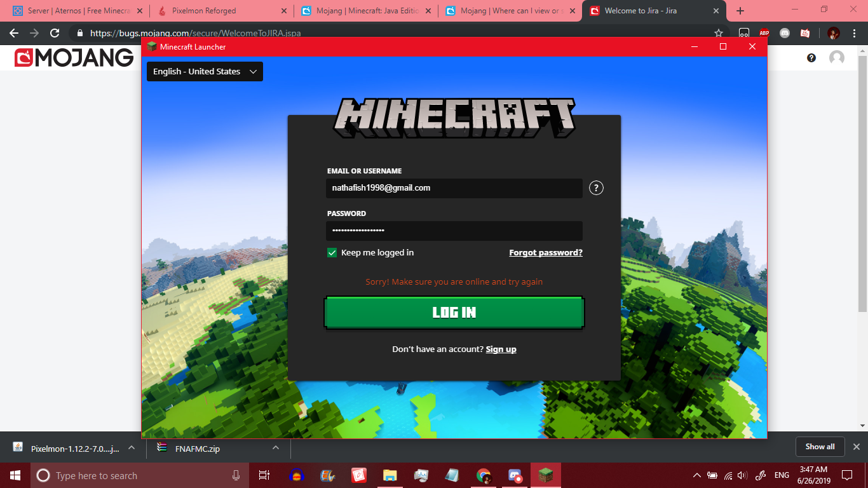
Task: Open the Windows Start menu
Action: coord(15,475)
